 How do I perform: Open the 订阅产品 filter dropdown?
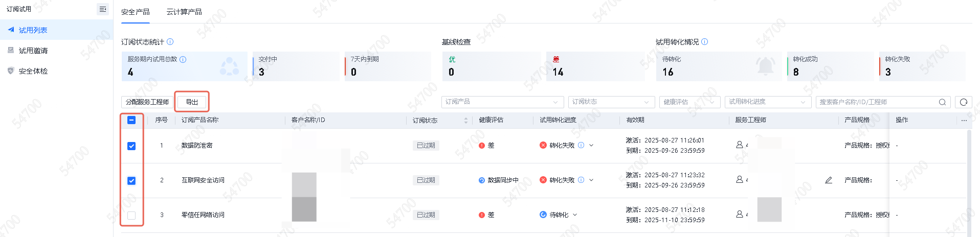click(502, 102)
